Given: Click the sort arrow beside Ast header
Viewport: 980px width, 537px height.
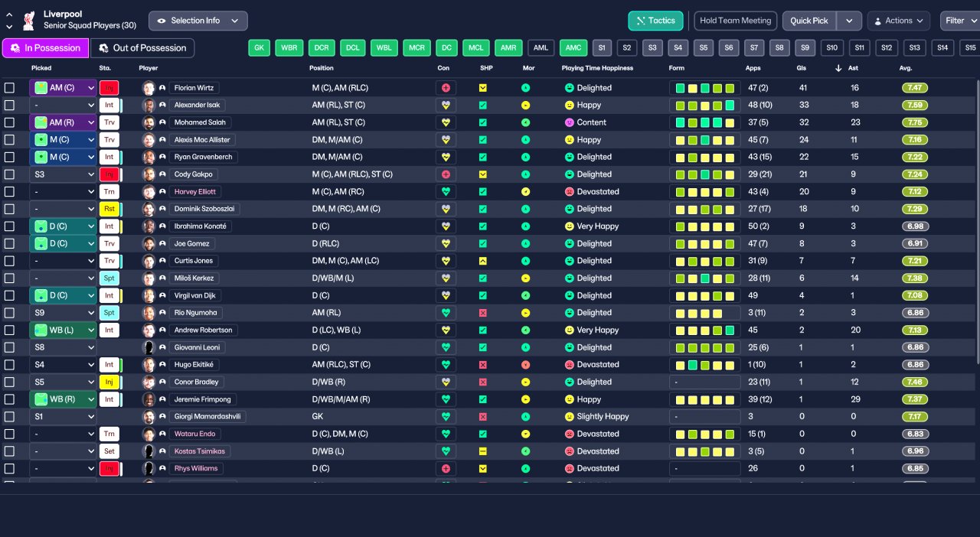Looking at the screenshot, I should tap(838, 68).
